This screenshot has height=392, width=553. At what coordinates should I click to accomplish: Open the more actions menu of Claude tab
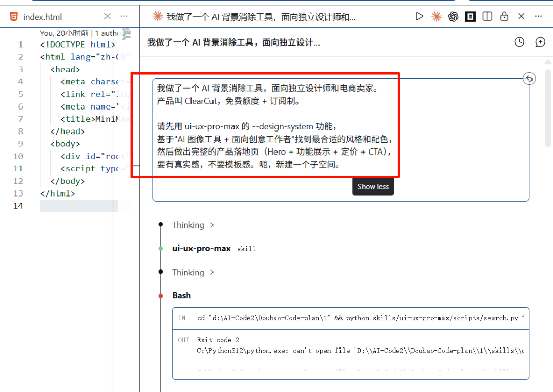pos(538,16)
